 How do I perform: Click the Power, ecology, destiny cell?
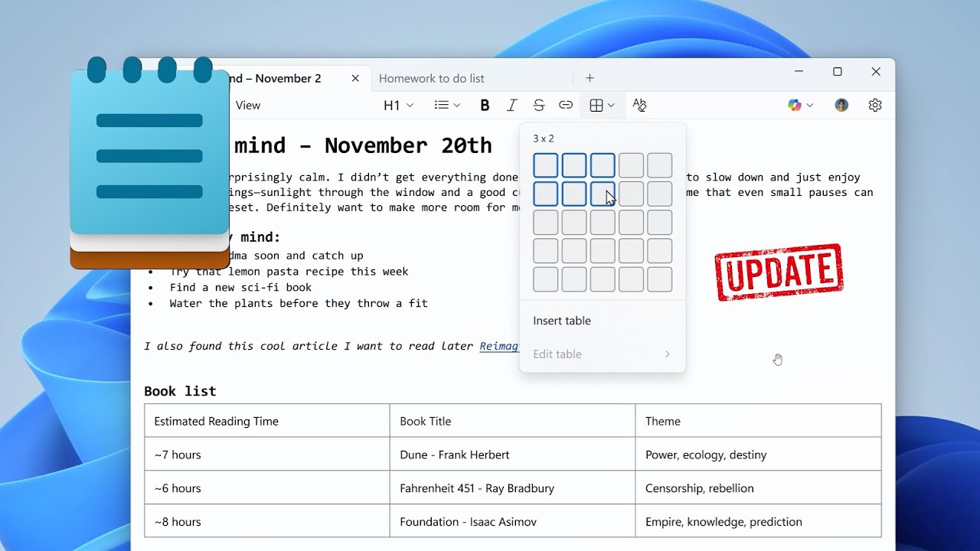(758, 455)
